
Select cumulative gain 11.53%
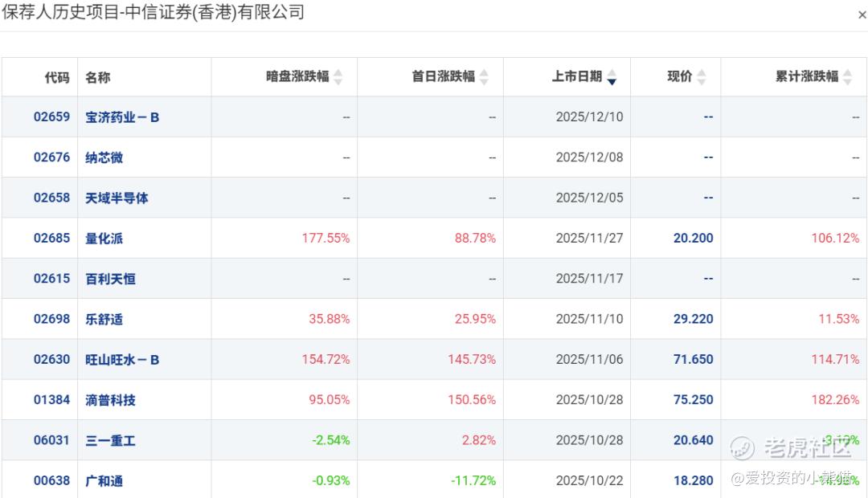click(839, 319)
